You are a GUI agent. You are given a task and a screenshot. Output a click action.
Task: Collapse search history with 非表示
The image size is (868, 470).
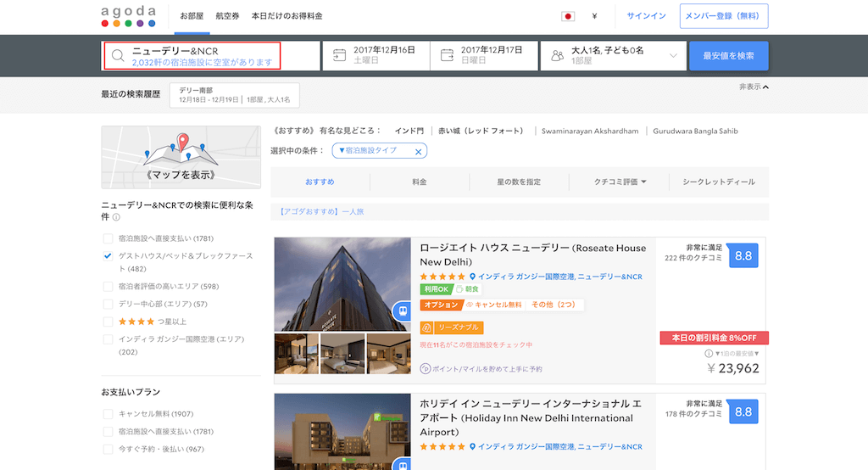pos(754,87)
